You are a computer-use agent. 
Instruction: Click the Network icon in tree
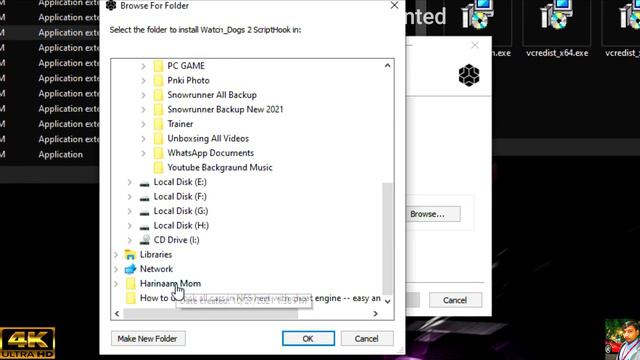click(130, 269)
